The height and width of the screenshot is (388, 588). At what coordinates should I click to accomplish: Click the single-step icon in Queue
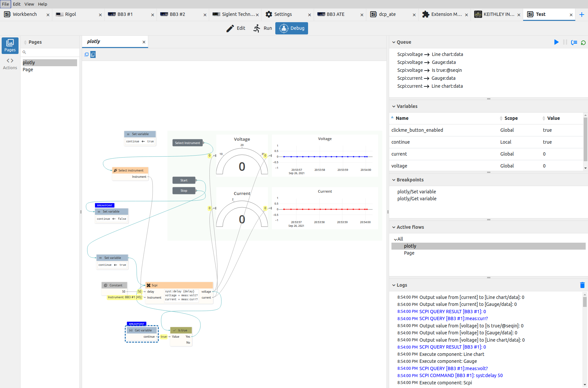574,42
